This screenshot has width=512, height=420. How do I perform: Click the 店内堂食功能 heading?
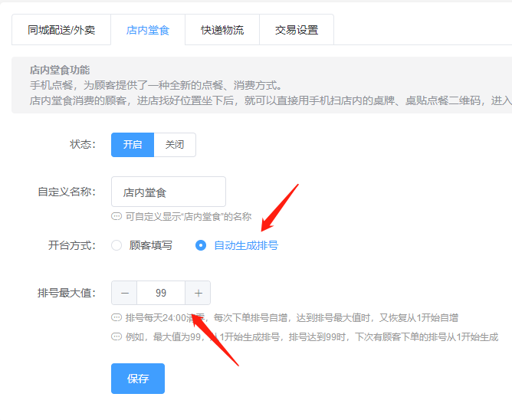[60, 70]
